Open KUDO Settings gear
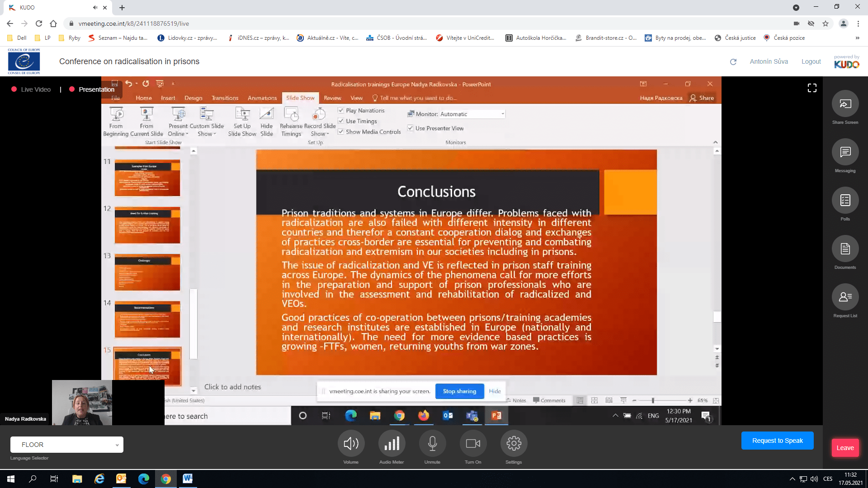Screen dimensions: 868x488 pos(514,444)
